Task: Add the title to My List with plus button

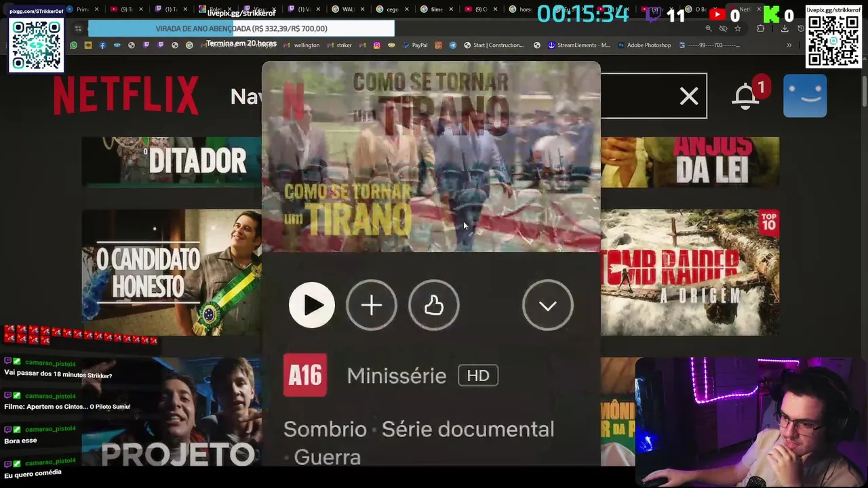Action: (372, 305)
